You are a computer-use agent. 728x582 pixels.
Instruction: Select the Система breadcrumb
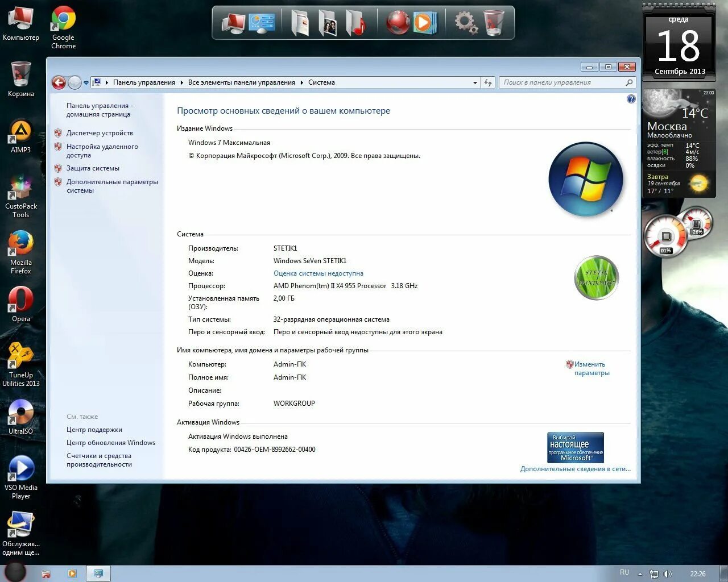pos(321,82)
